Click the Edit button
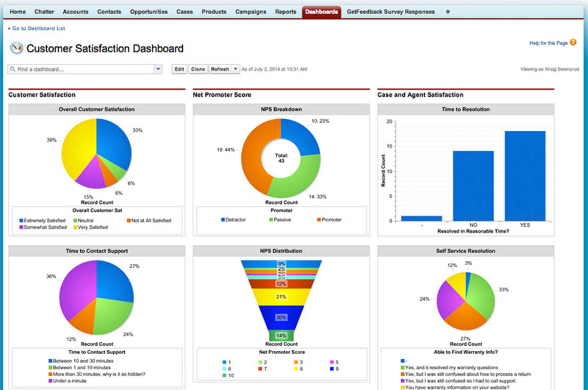The width and height of the screenshot is (588, 390). click(x=179, y=69)
